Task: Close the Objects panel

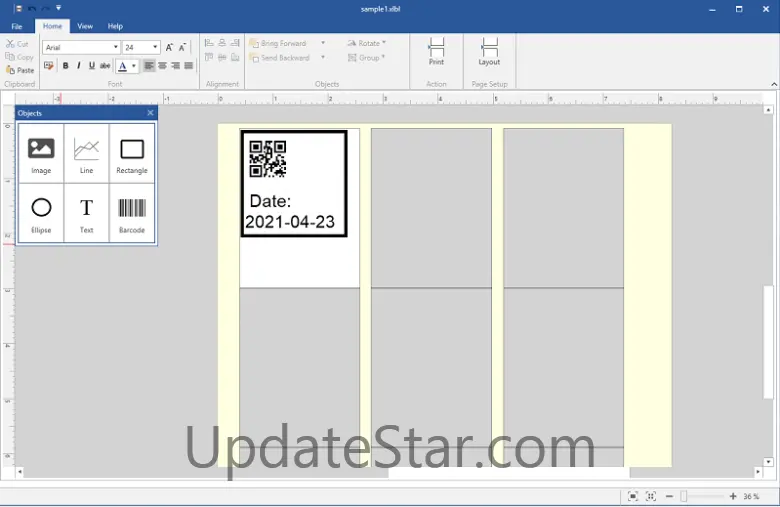Action: [150, 113]
